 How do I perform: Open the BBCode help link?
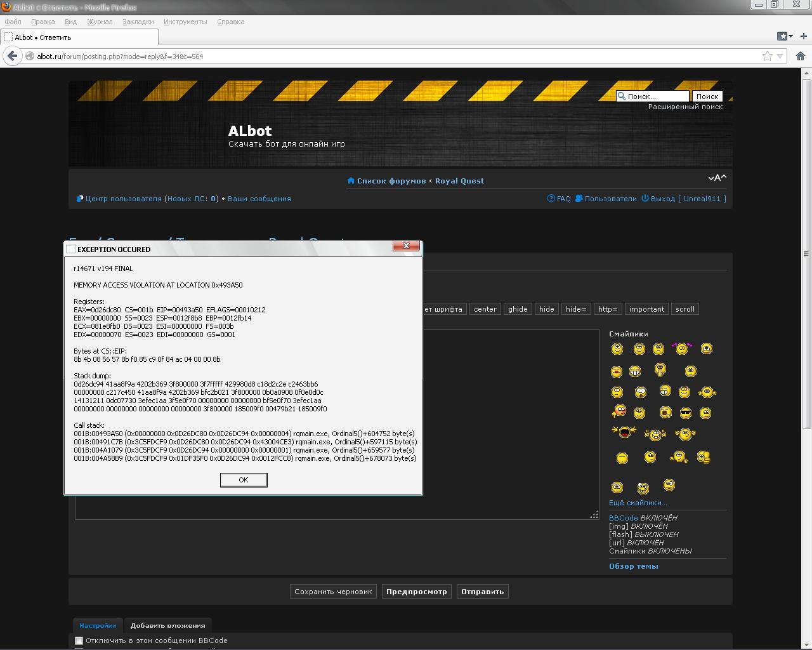(x=624, y=518)
